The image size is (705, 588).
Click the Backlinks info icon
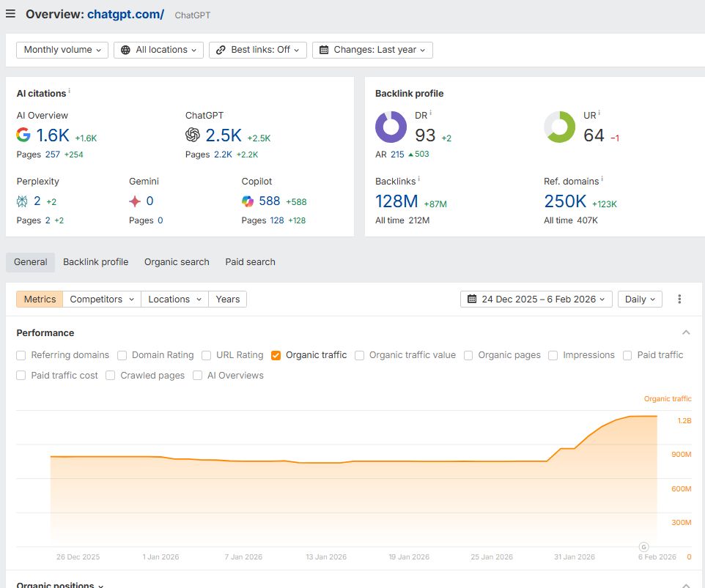(418, 179)
